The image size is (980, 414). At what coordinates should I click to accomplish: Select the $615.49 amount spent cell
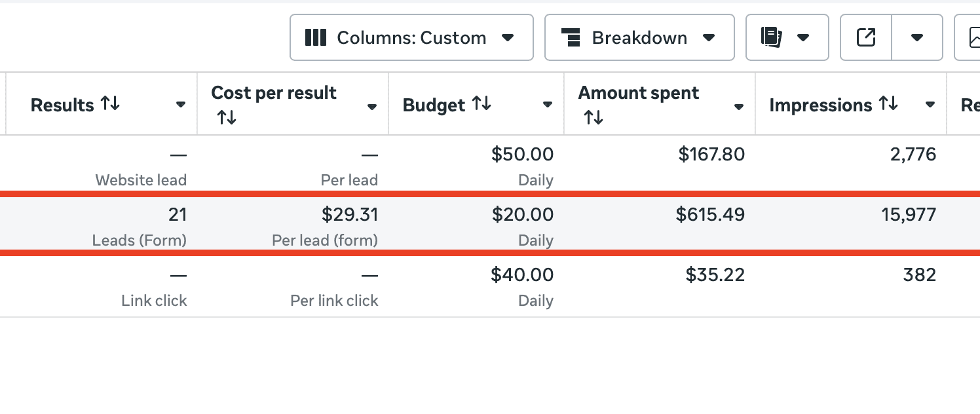pos(710,215)
